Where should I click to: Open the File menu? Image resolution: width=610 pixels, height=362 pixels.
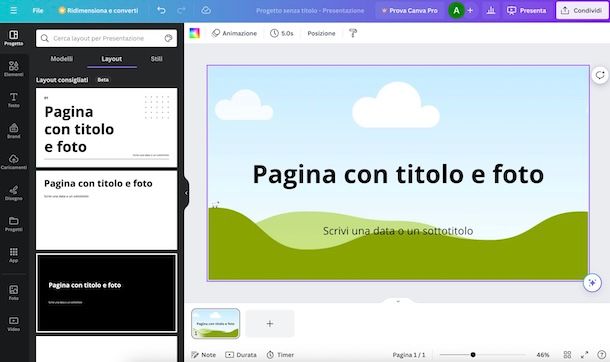point(38,10)
